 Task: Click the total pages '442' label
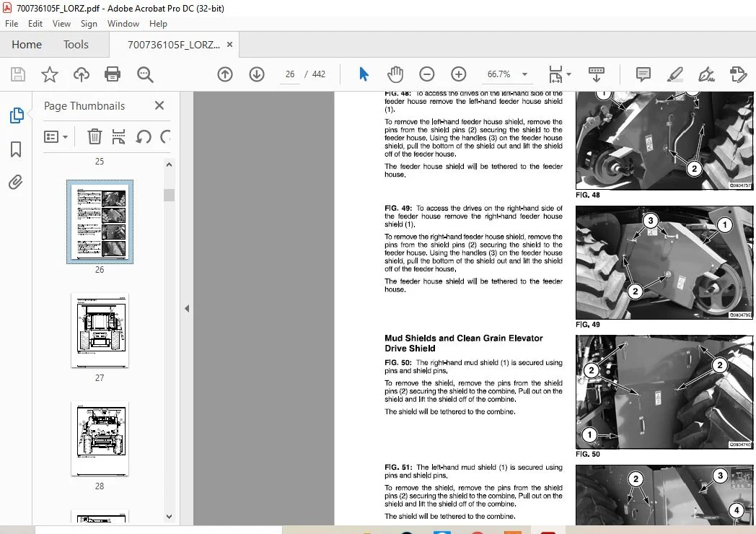[319, 74]
